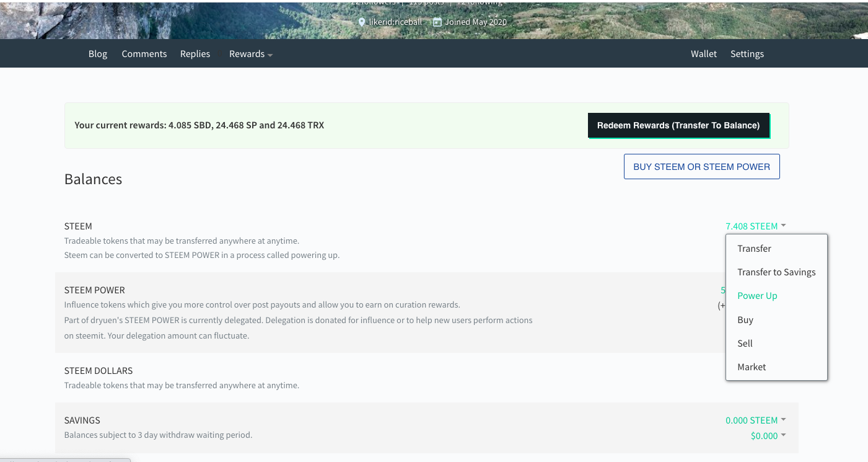Click the Balances heading
Image resolution: width=868 pixels, height=462 pixels.
(94, 179)
